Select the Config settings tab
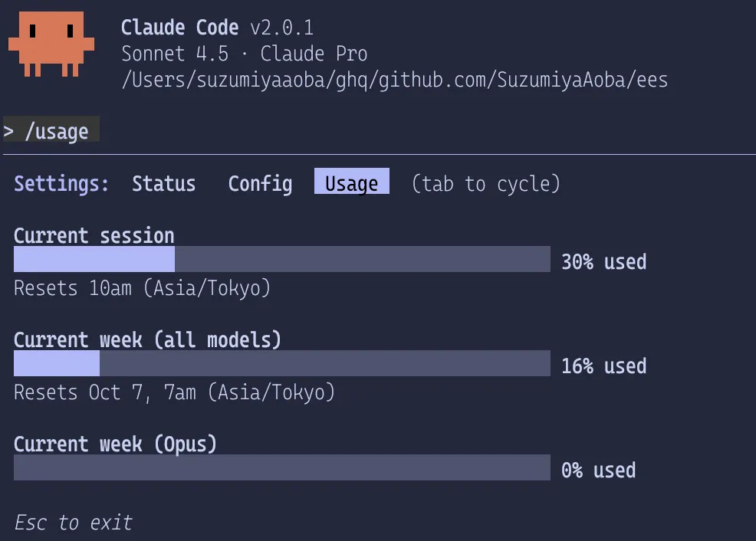Screen dimensions: 756x541 (259, 184)
